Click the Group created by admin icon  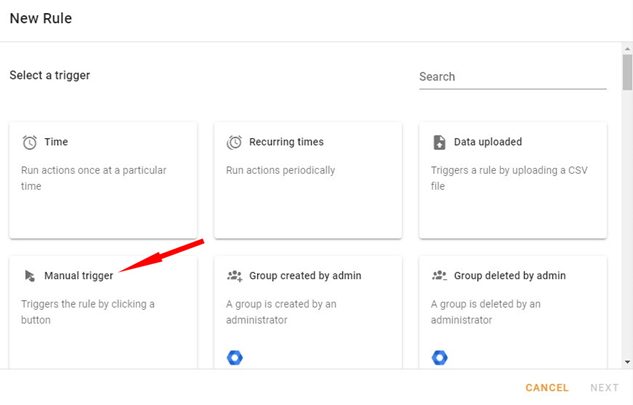point(234,276)
